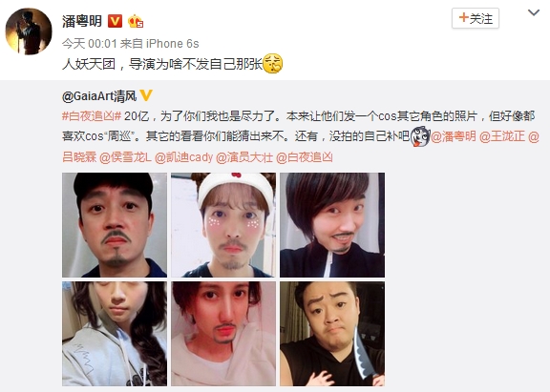Open the 潘粤明 username link
Viewport: 550px width, 392px height.
(x=82, y=21)
